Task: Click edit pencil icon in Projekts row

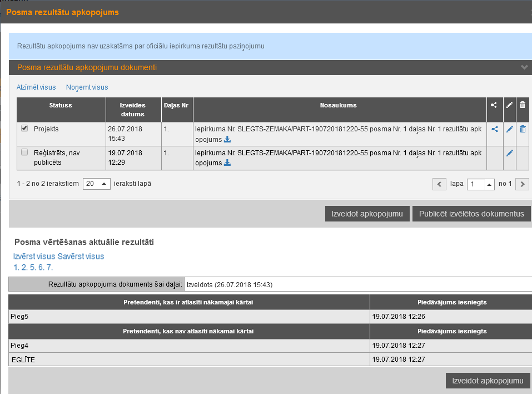Action: pos(509,129)
